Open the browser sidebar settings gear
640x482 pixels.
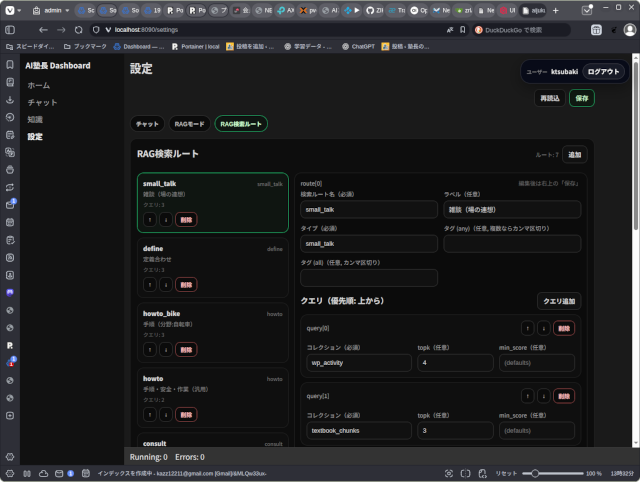pyautogui.click(x=9, y=456)
